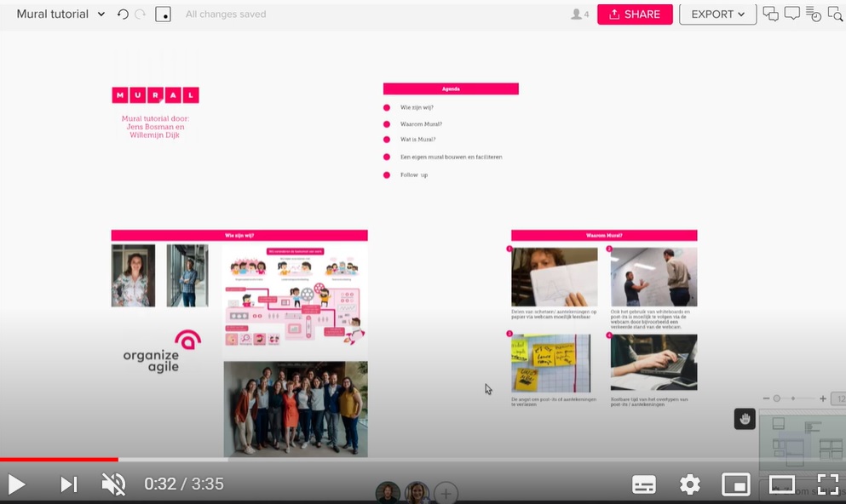Click the find in mural icon
The height and width of the screenshot is (504, 846).
coord(835,14)
